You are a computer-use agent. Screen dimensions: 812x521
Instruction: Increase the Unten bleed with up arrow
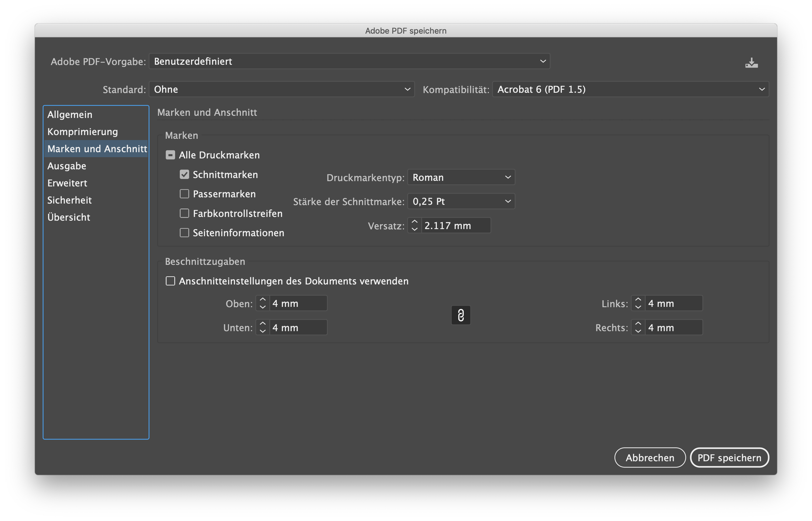262,324
